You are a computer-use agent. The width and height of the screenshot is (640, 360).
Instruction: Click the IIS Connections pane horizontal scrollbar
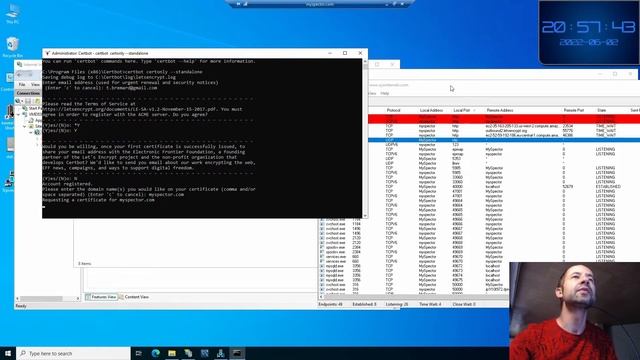(47, 298)
